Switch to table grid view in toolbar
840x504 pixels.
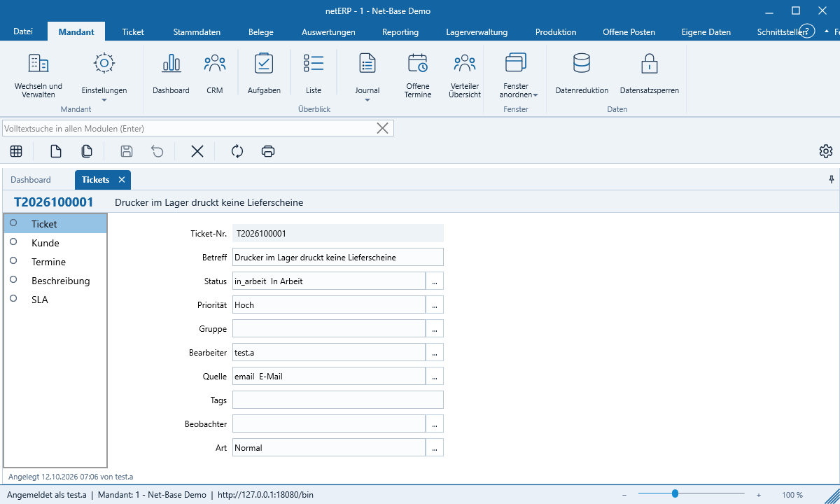(x=16, y=151)
